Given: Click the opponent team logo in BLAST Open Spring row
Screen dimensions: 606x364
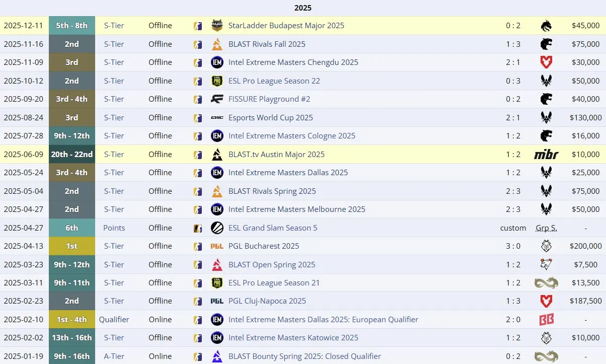Looking at the screenshot, I should pos(546,265).
